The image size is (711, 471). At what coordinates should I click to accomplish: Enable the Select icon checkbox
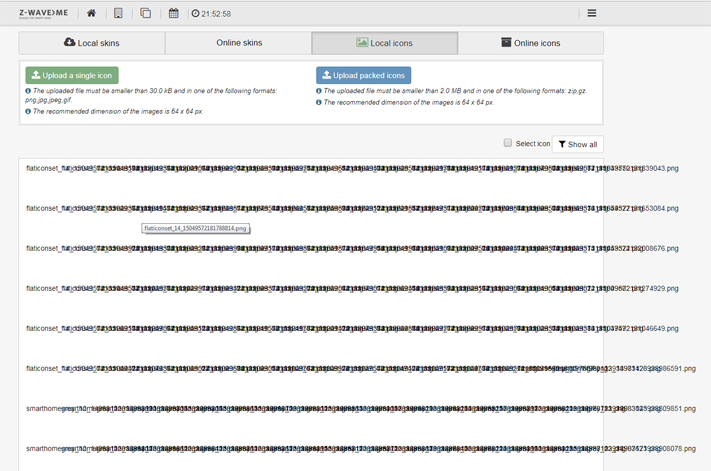coord(508,143)
